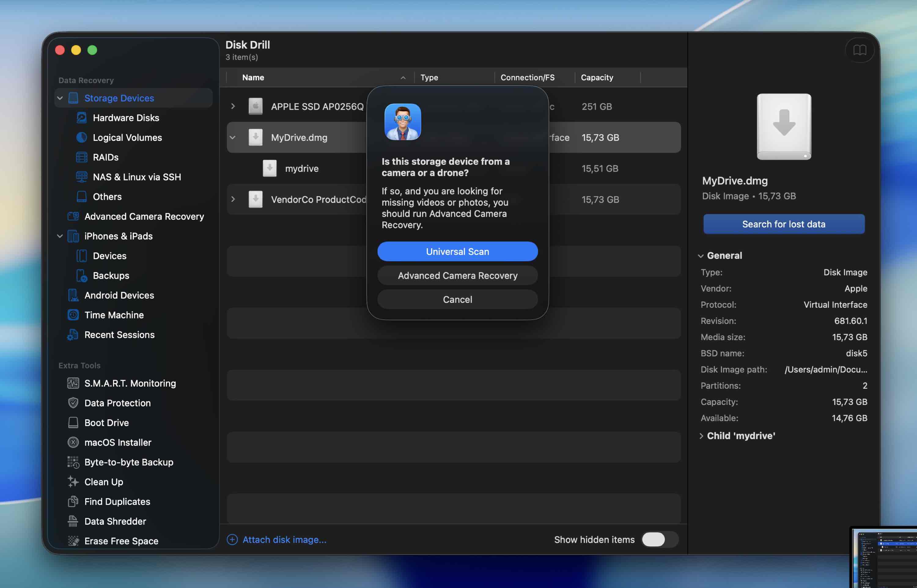This screenshot has width=917, height=588.
Task: Click the Universal Scan button
Action: (457, 252)
